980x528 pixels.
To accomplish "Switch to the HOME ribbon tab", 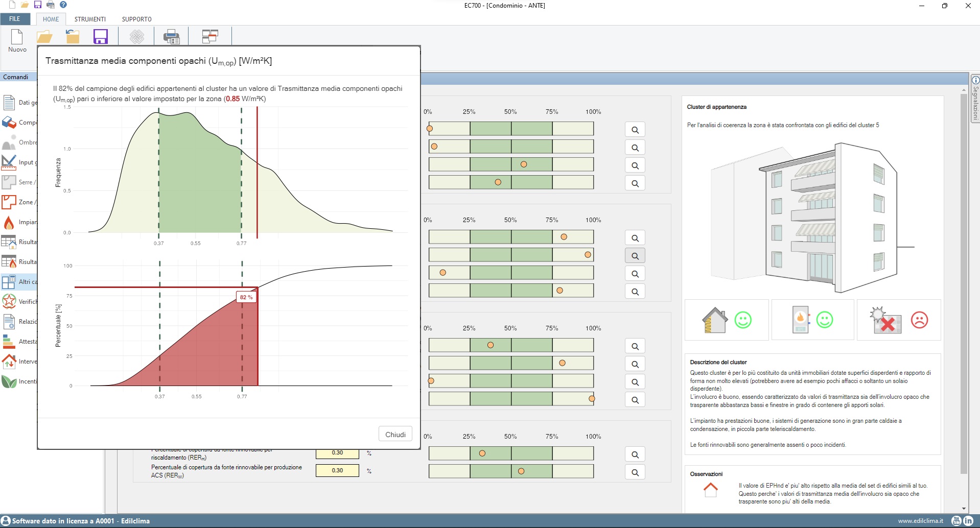I will pyautogui.click(x=51, y=19).
